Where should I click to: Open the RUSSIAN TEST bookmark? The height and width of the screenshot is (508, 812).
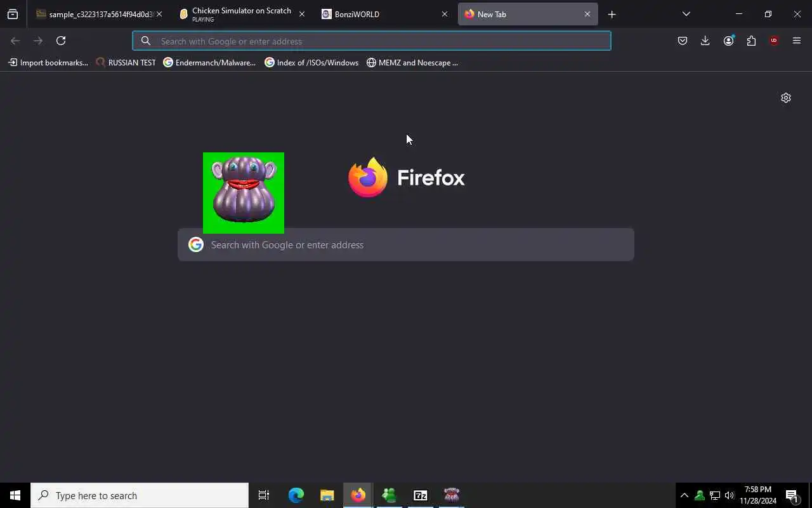click(126, 62)
